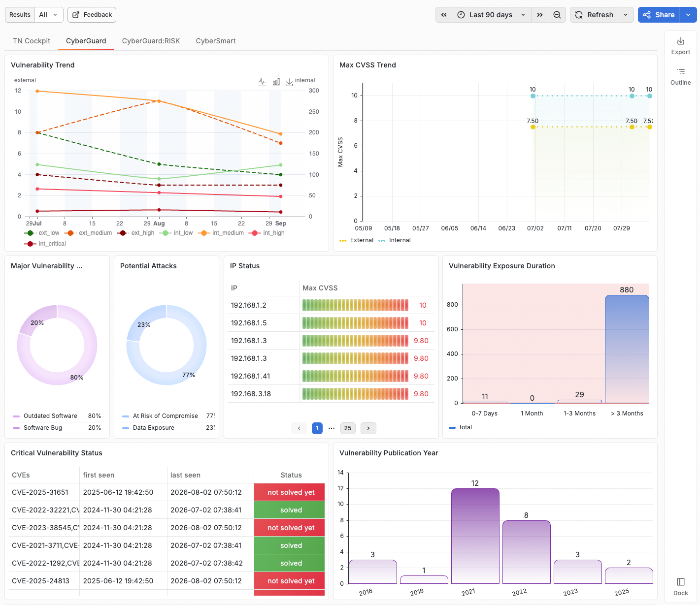The height and width of the screenshot is (605, 700).
Task: Switch to the CyberGuard:RISK tab
Action: coord(151,41)
